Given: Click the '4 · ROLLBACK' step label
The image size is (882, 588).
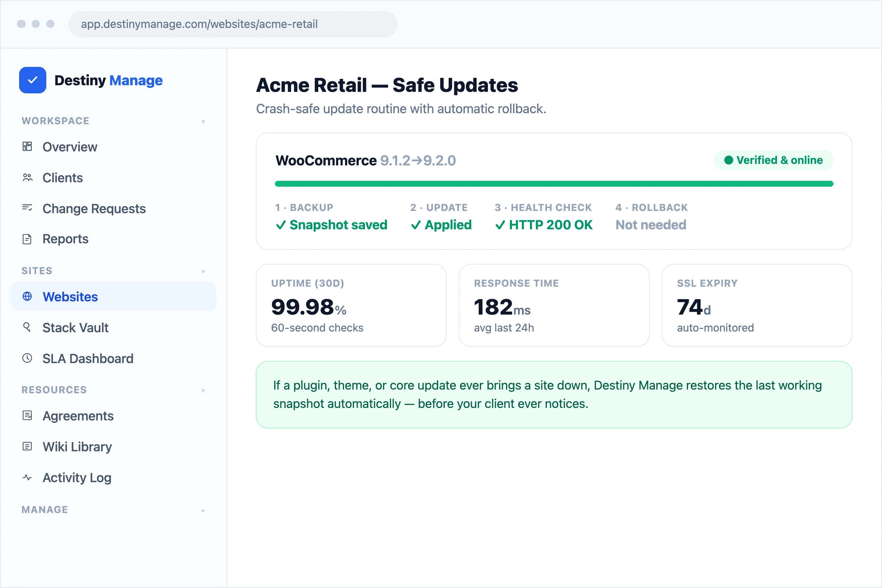Looking at the screenshot, I should point(651,207).
